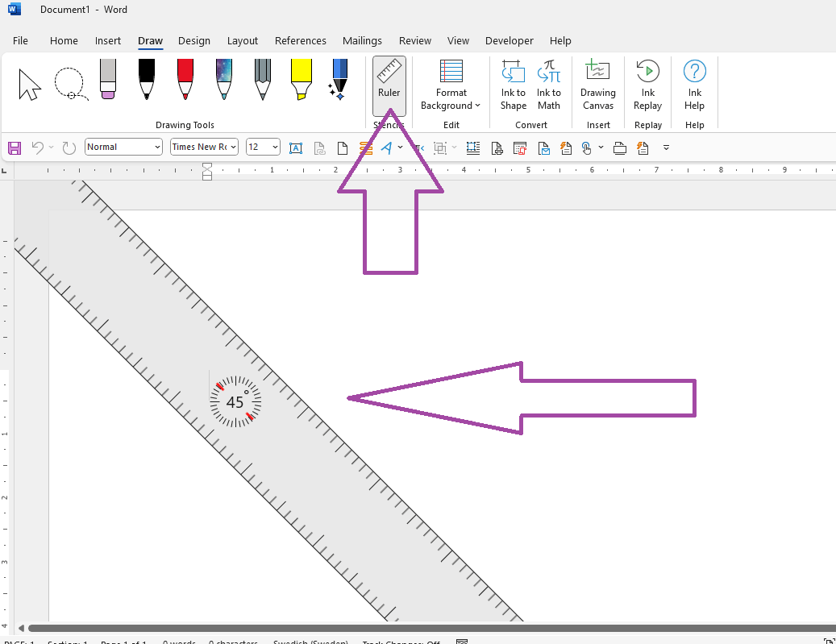Create a new blank document
Viewport: 836px width, 644px height.
[343, 148]
